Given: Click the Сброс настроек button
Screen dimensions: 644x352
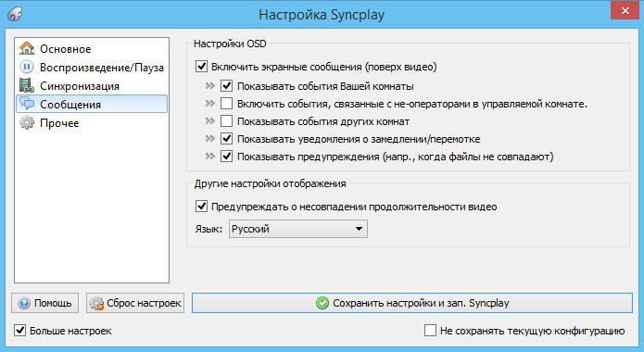Looking at the screenshot, I should point(135,303).
